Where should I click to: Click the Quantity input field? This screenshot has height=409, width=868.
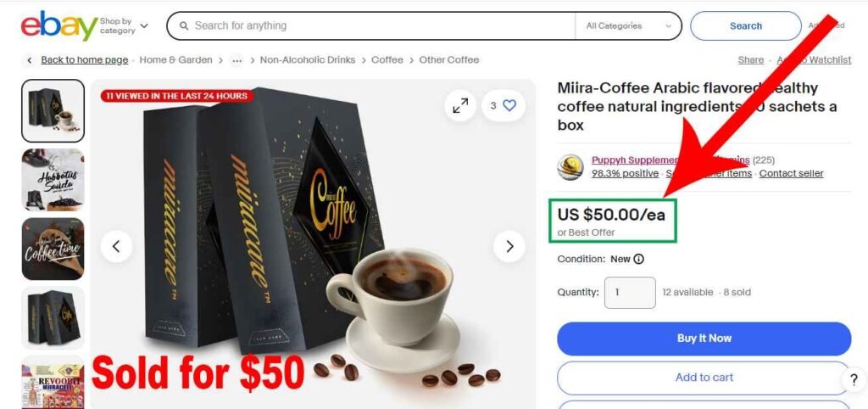tap(630, 293)
